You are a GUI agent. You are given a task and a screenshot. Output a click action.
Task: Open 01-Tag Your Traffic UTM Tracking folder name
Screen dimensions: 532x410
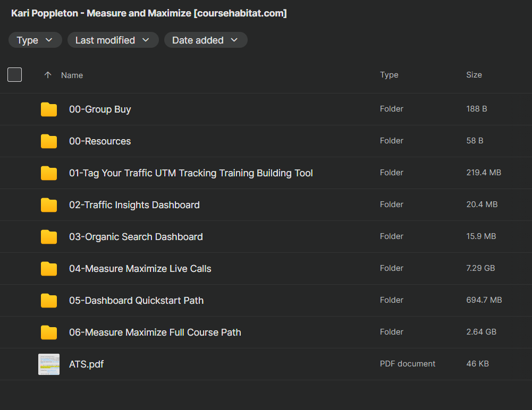191,173
